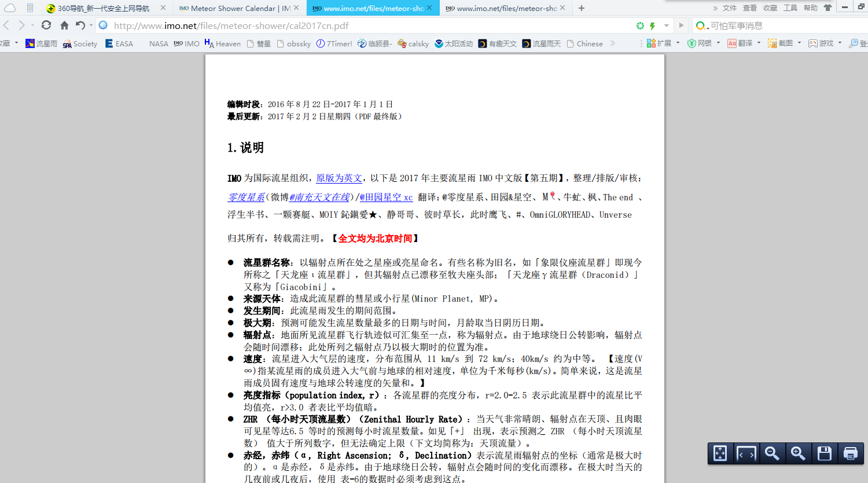Open the 文件 menu
The width and height of the screenshot is (868, 483).
point(730,8)
